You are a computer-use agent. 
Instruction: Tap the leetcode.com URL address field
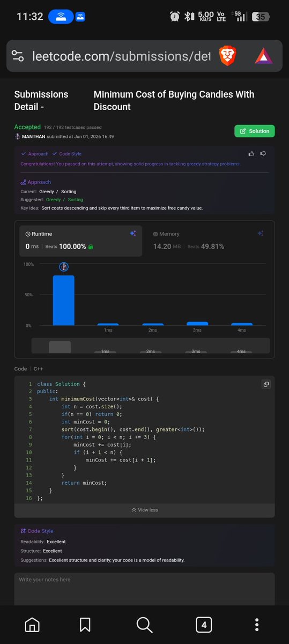pyautogui.click(x=121, y=56)
